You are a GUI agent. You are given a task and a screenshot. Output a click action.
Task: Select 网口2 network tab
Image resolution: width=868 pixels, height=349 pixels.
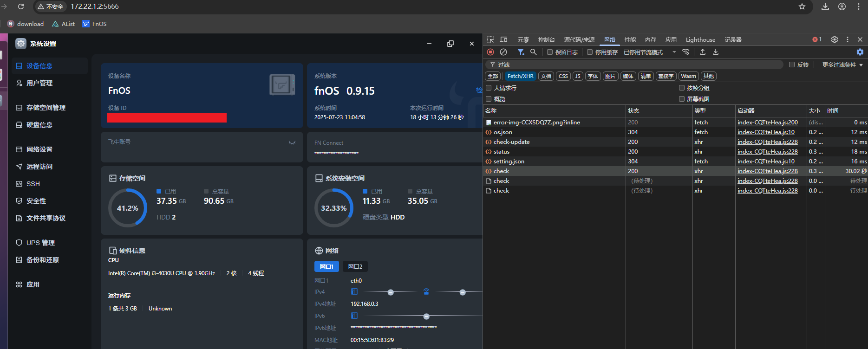pos(355,266)
